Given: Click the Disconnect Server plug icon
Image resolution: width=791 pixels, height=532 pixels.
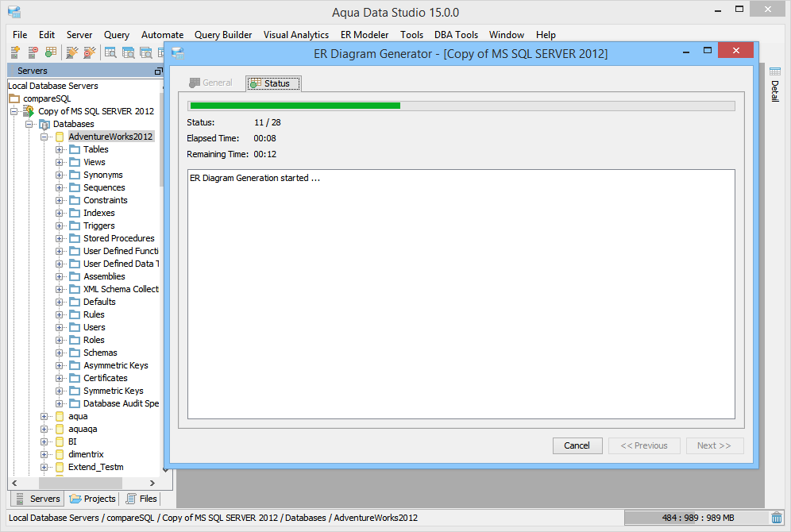Looking at the screenshot, I should (90, 52).
